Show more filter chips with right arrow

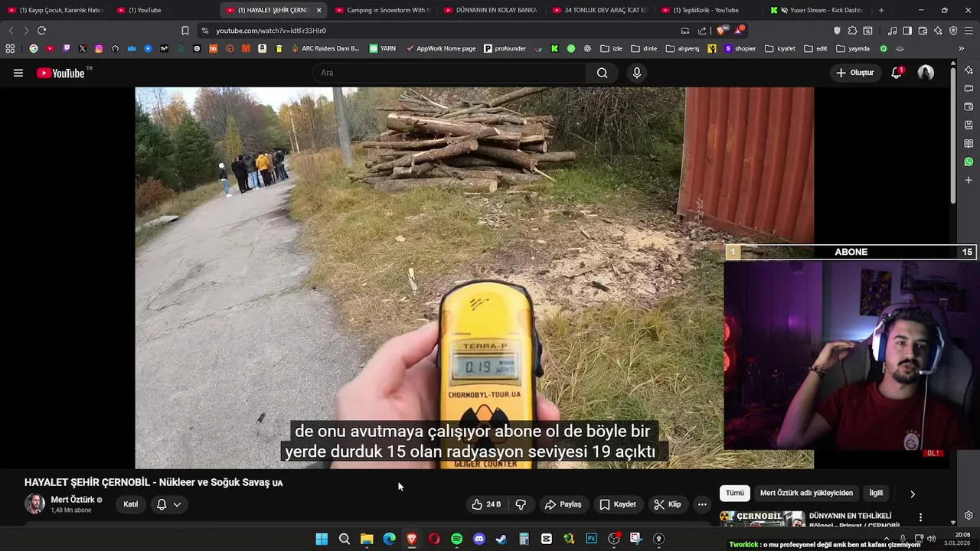[913, 494]
